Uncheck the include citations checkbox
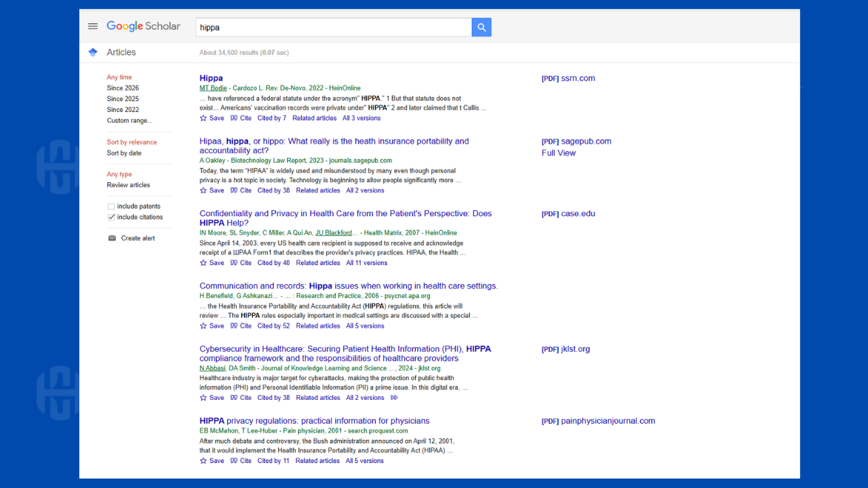The width and height of the screenshot is (868, 488). [111, 218]
